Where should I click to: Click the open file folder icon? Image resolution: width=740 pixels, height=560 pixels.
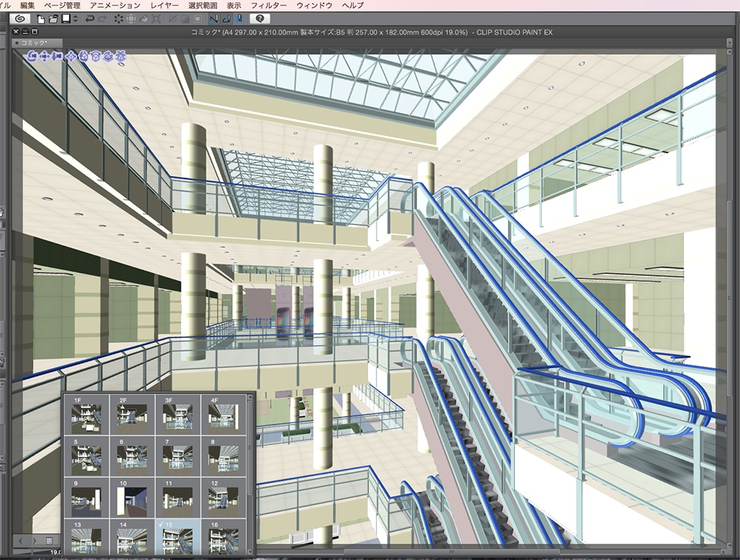click(x=53, y=19)
